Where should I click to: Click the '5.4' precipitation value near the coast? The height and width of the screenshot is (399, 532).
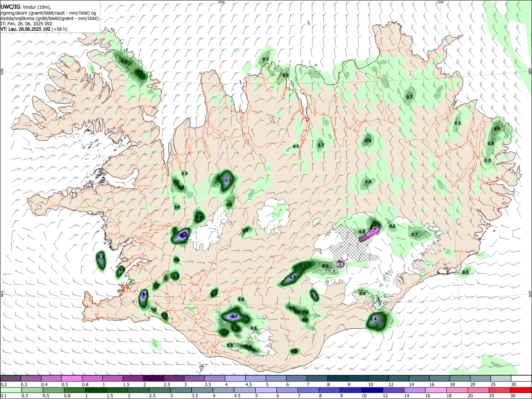(373, 319)
